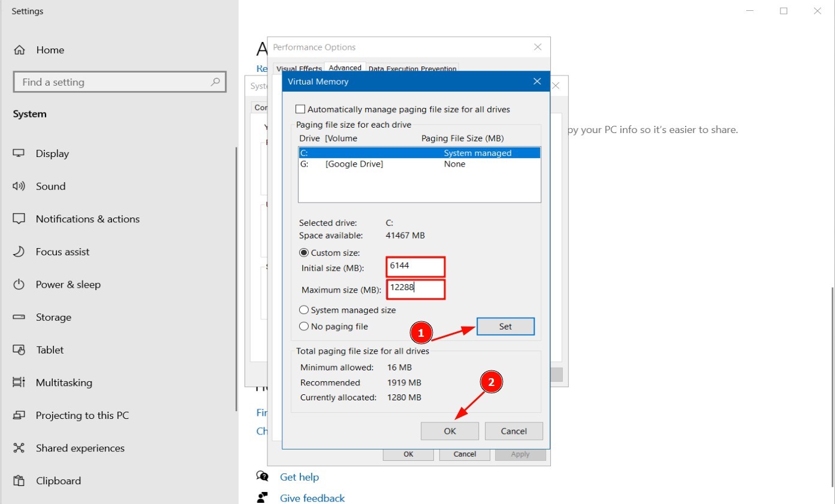Click the search magnifier in Find a setting
Viewport: 835px width, 504px height.
pyautogui.click(x=215, y=82)
